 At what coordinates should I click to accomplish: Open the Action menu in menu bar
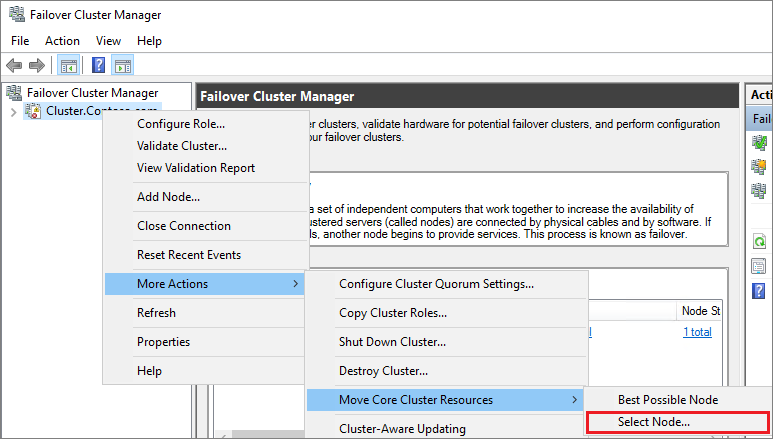click(x=62, y=41)
